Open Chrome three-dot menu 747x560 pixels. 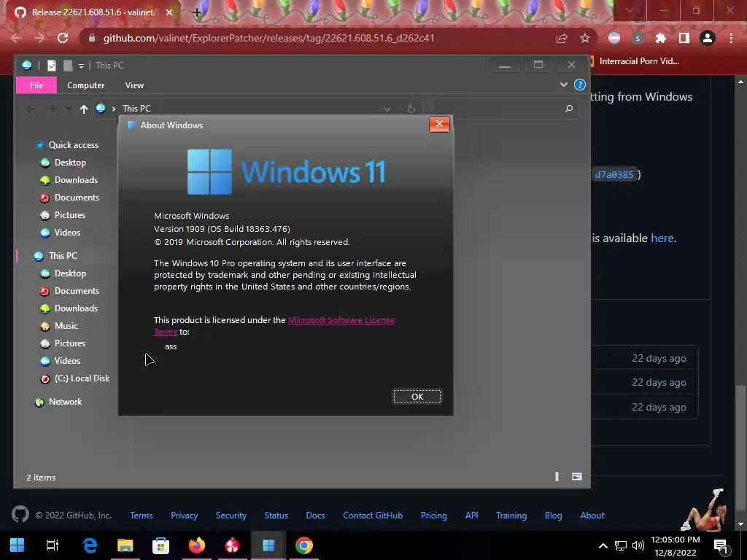pyautogui.click(x=731, y=38)
